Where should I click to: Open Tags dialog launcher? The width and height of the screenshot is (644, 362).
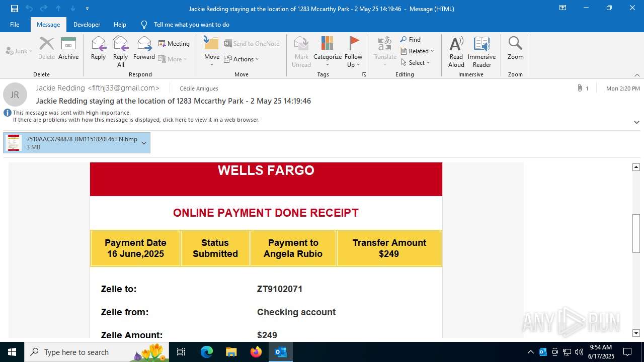(364, 74)
